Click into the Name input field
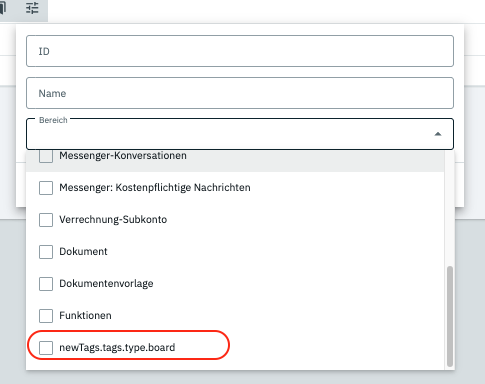The width and height of the screenshot is (485, 384). coord(240,93)
